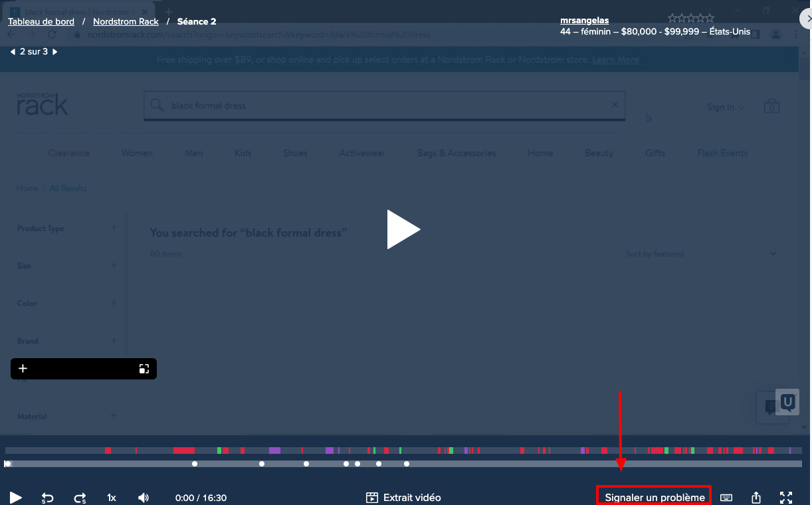812x505 pixels.
Task: Click the search field containing black formal dress
Action: coord(385,106)
